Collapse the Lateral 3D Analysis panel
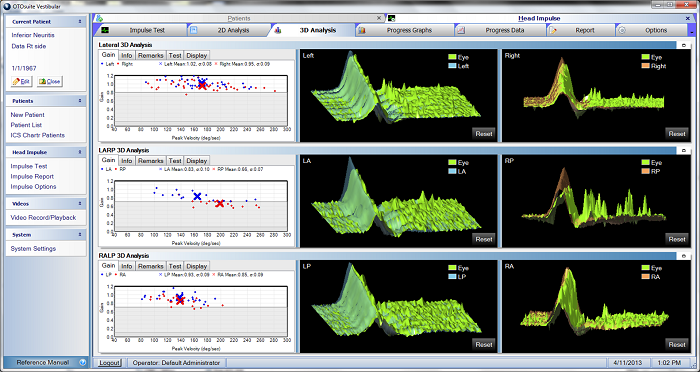The width and height of the screenshot is (700, 372). pyautogui.click(x=684, y=45)
